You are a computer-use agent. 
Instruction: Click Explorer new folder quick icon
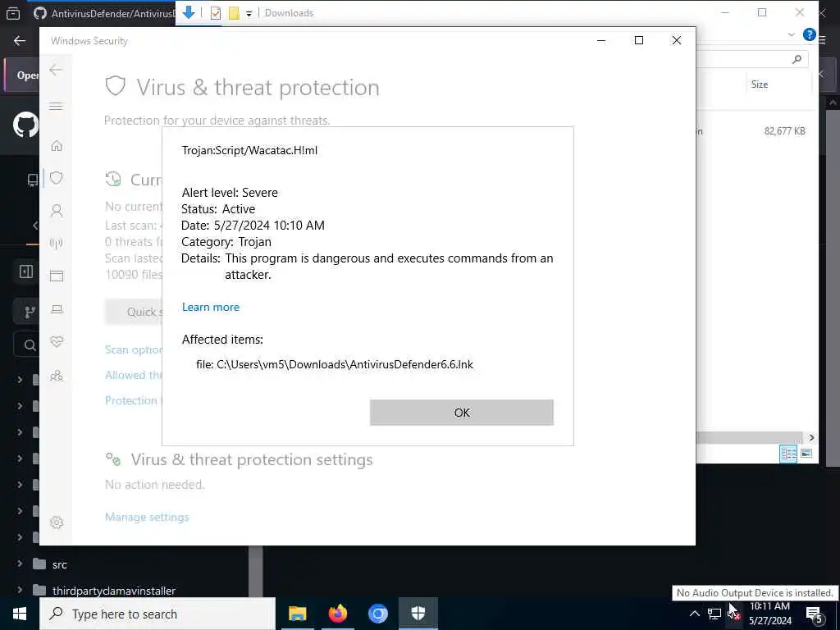(234, 13)
